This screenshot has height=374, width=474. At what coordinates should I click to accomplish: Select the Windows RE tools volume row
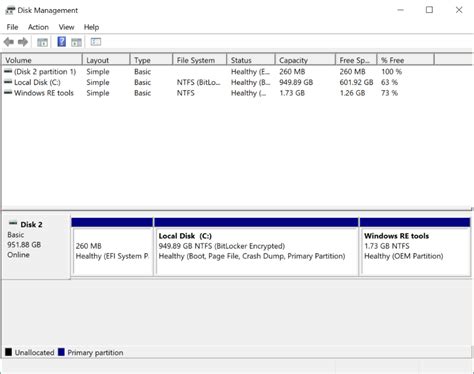point(218,93)
